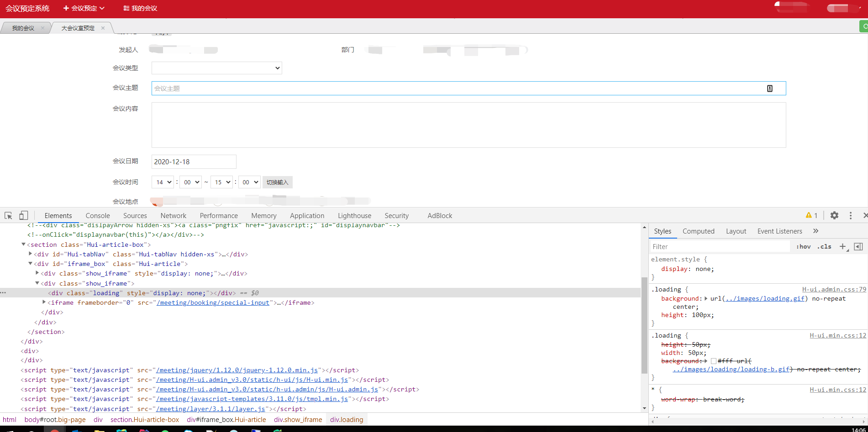The width and height of the screenshot is (868, 432).
Task: Open the H-ui.admin.css:79 stylesheet link
Action: point(834,289)
